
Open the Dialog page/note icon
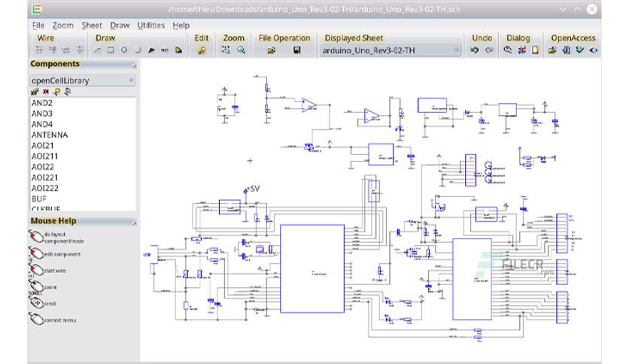point(535,50)
